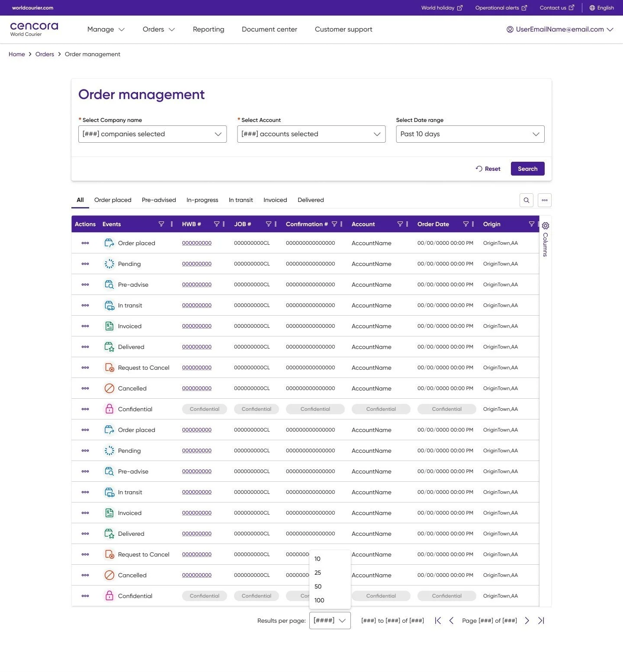Screen dimensions: 623x672
Task: Open the Columns gear panel
Action: [x=545, y=240]
